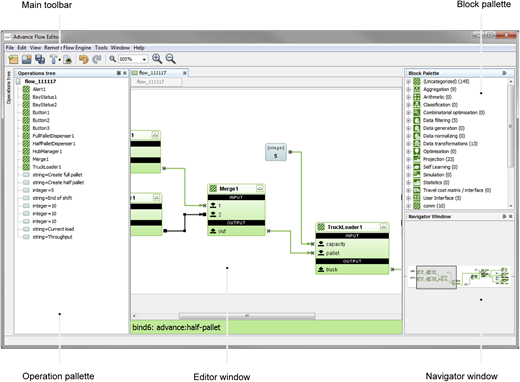Open the Tools menu
The width and height of the screenshot is (520, 382).
(x=101, y=48)
